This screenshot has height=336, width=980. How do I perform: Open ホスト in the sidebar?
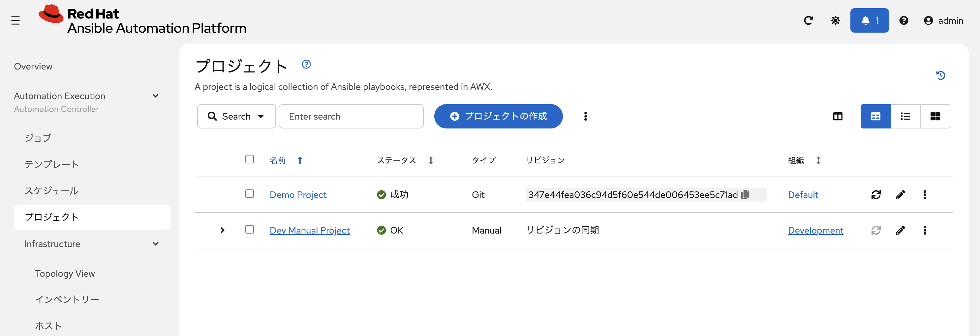pyautogui.click(x=48, y=326)
